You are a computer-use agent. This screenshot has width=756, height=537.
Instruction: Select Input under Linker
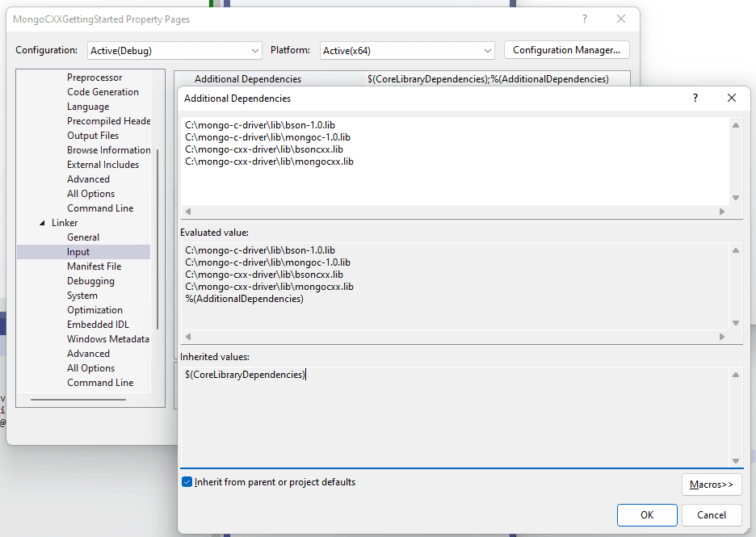coord(78,252)
